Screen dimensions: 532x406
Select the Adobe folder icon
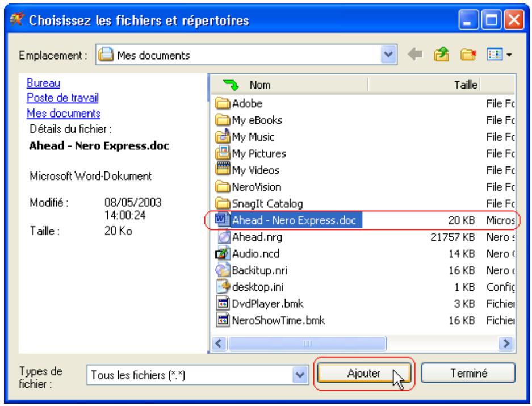pyautogui.click(x=223, y=103)
